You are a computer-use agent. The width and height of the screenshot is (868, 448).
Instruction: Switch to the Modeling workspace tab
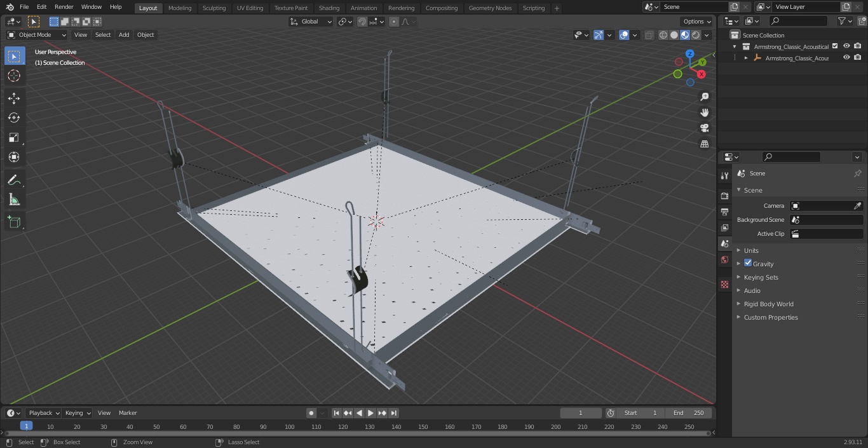tap(180, 8)
